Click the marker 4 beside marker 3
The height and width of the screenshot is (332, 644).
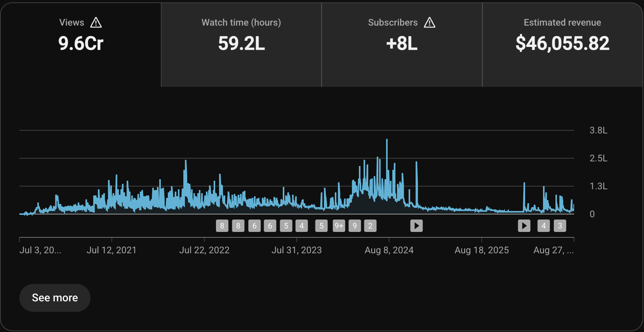[x=543, y=226]
